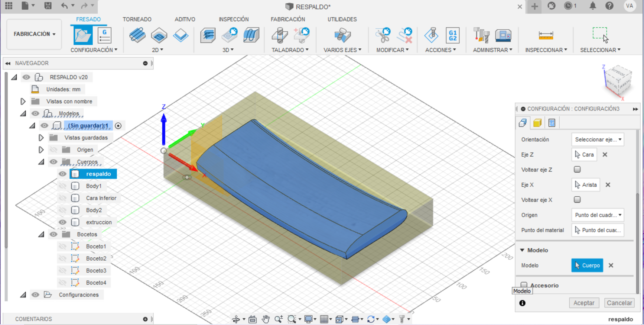Show Body1 by its eye icon
644x325 pixels.
pyautogui.click(x=62, y=186)
